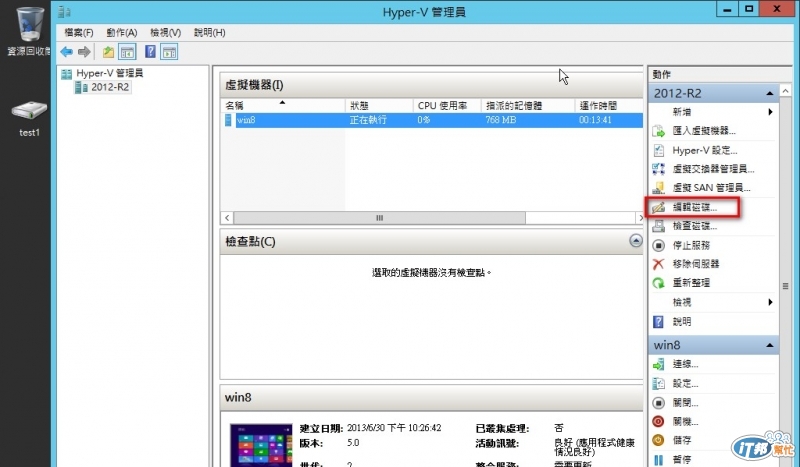Click the 虛擬 SAN 管理員 icon

tap(659, 188)
